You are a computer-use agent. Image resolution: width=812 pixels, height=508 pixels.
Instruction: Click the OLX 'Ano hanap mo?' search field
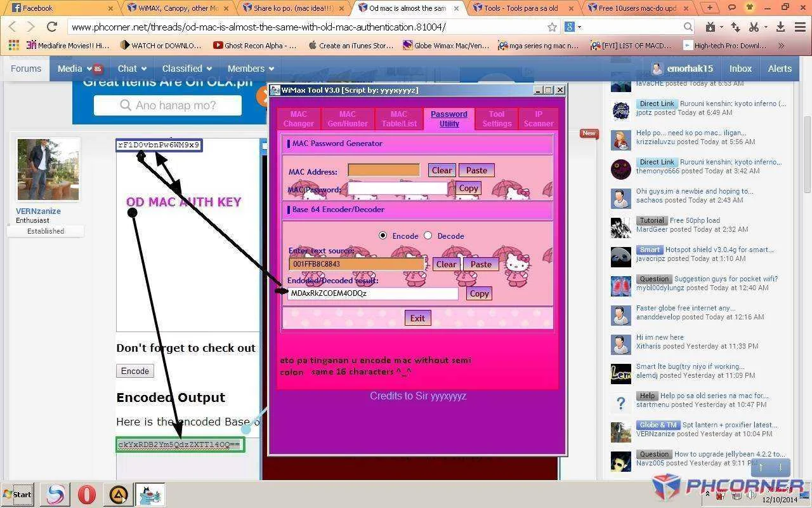[167, 105]
